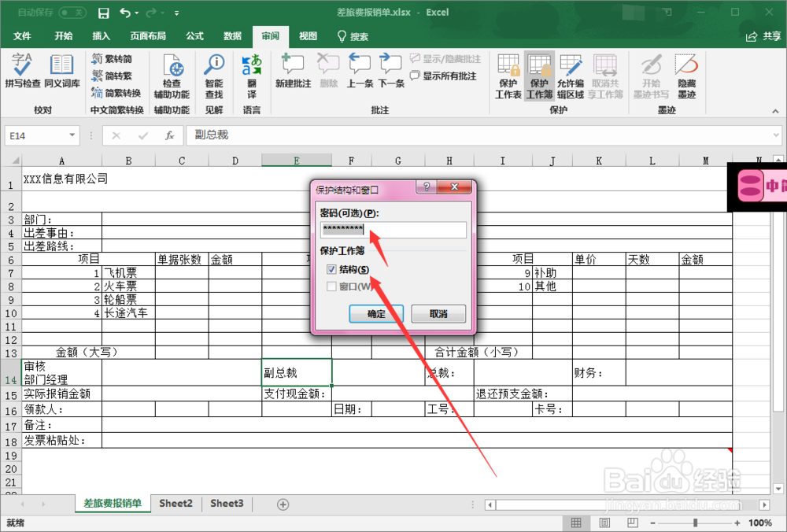This screenshot has height=532, width=787.
Task: Switch to the Data (数据) tab
Action: [x=232, y=36]
